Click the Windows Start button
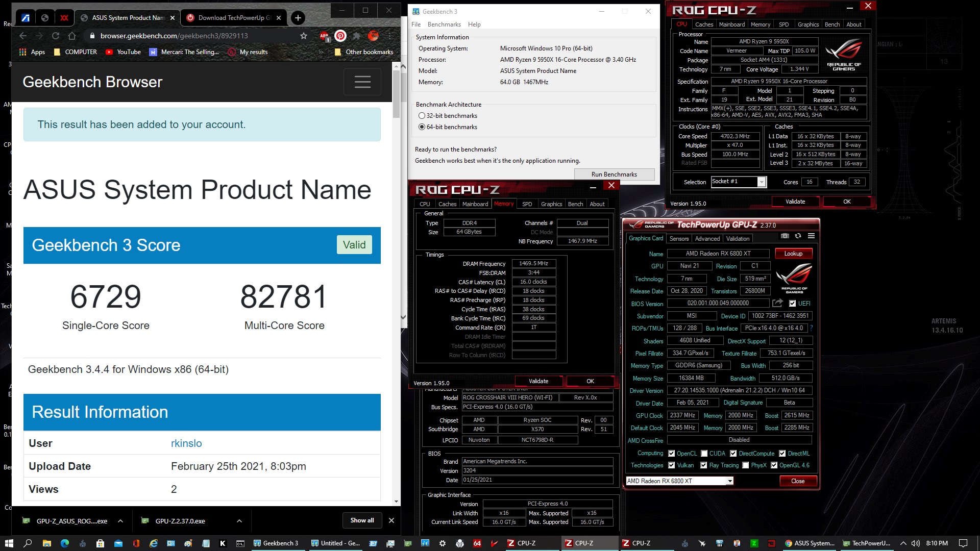Screen dimensions: 980x551 [x=9, y=543]
